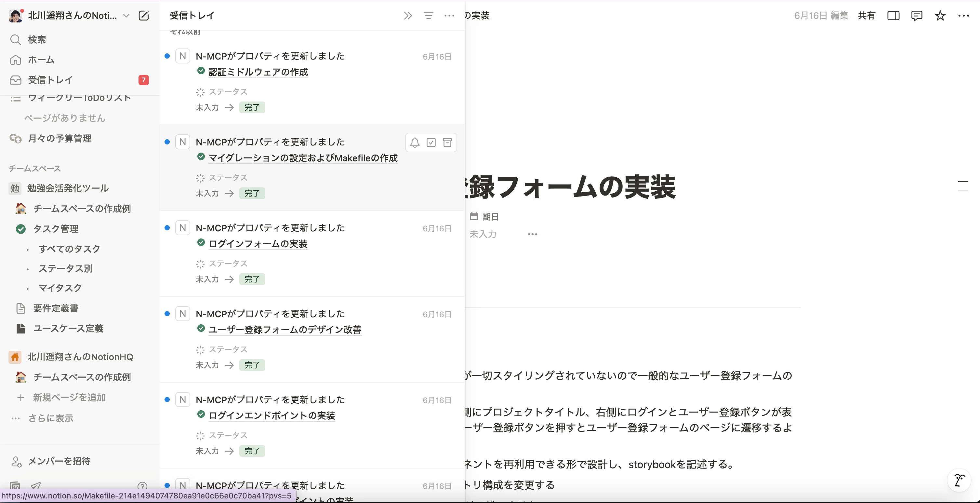980x503 pixels.
Task: Click the 未入力 due date value
Action: (483, 234)
